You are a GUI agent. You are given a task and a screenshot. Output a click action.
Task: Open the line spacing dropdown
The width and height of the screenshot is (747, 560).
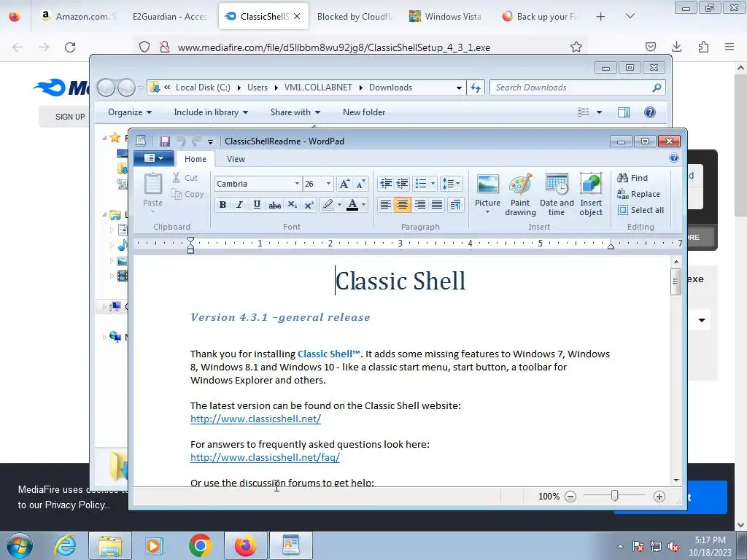451,183
